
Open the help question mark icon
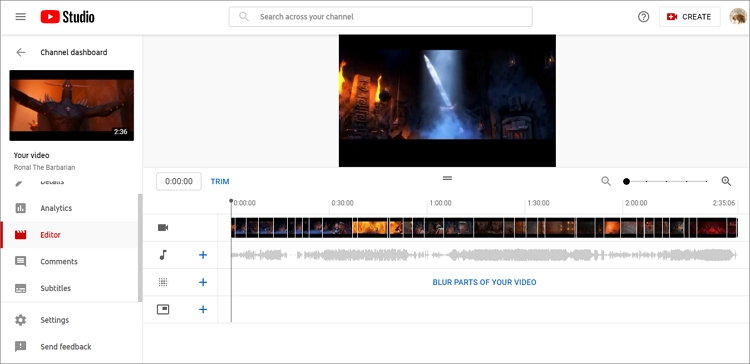click(643, 17)
